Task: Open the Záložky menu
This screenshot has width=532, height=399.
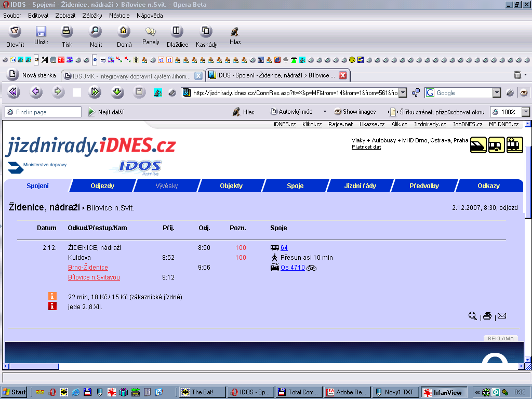Action: [x=92, y=16]
